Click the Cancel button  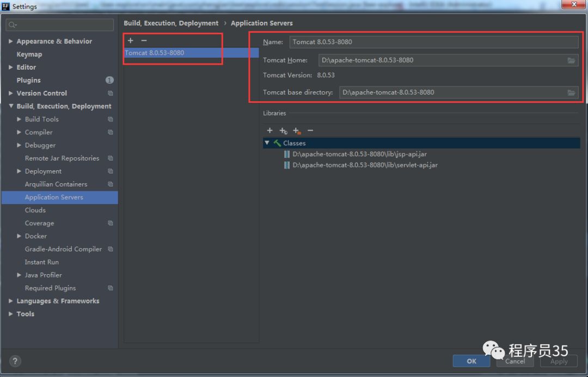[515, 361]
